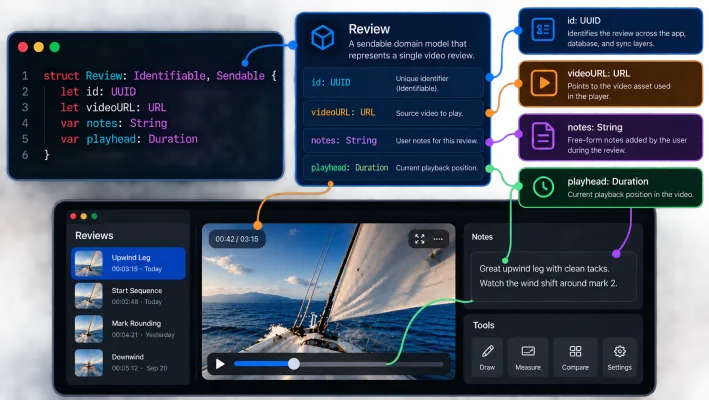The image size is (709, 400).
Task: Click the playhead: Duration row in Review card
Action: 393,168
